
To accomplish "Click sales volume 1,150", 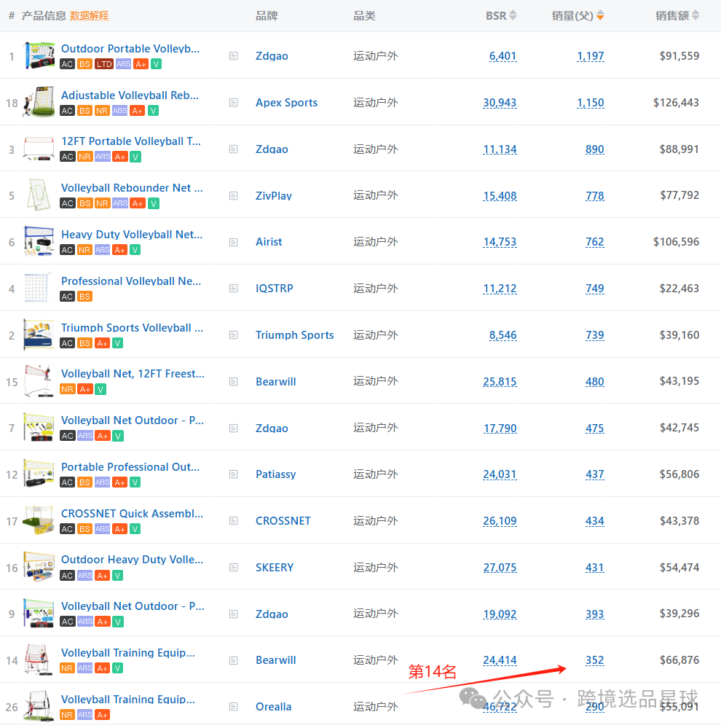I will pos(591,103).
